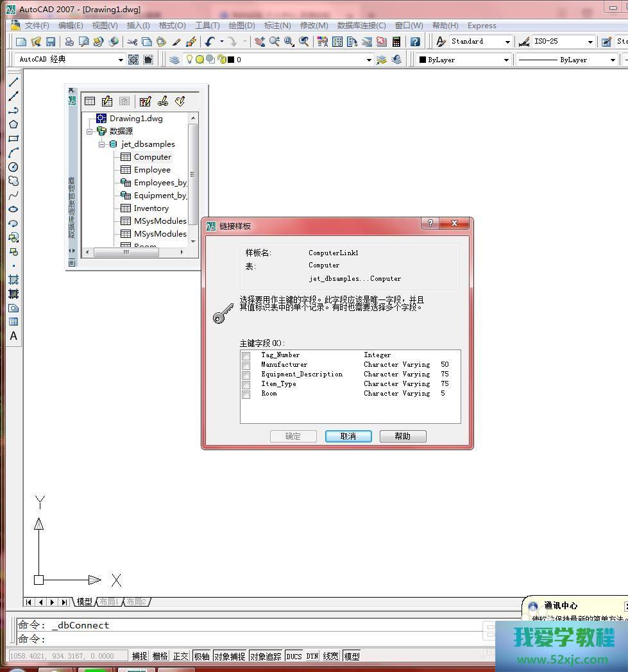Viewport: 628px width, 672px height.
Task: Select the Circle draw tool
Action: tap(13, 167)
